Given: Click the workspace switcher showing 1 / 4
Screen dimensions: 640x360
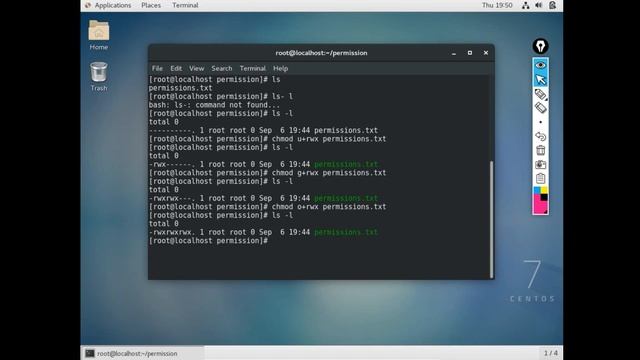Looking at the screenshot, I should [551, 353].
